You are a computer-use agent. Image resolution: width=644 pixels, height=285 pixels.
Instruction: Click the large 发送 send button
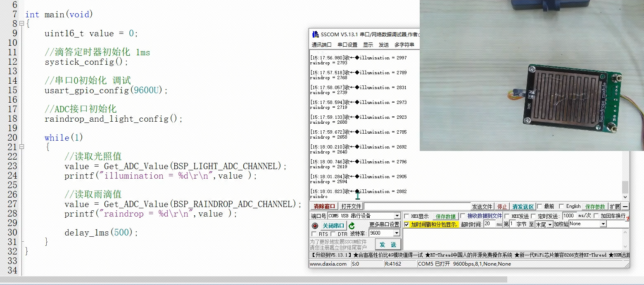pyautogui.click(x=388, y=245)
